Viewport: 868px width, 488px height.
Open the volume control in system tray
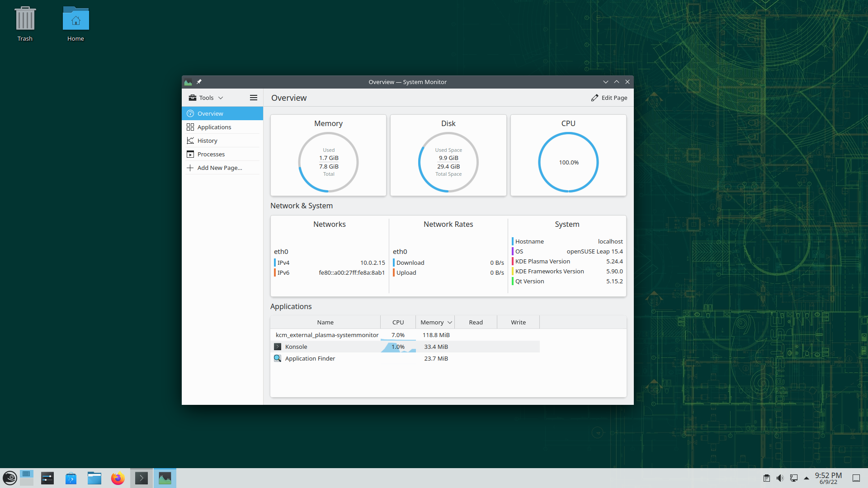pos(780,478)
